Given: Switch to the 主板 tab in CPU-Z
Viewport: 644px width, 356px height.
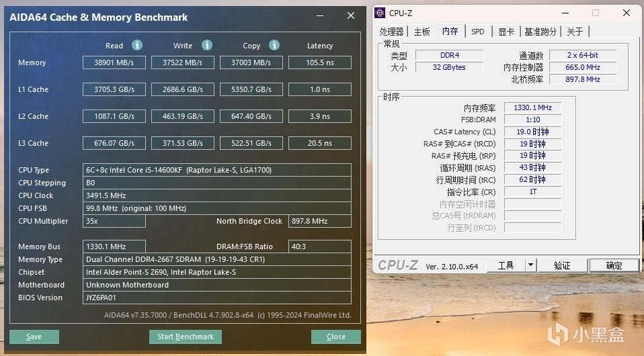Looking at the screenshot, I should coord(421,32).
